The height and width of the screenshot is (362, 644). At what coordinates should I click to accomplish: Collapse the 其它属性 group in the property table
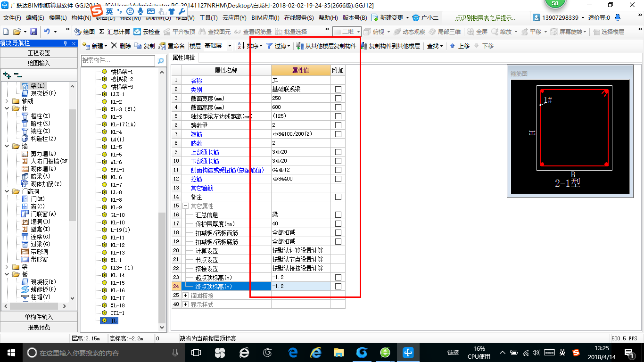tap(185, 206)
